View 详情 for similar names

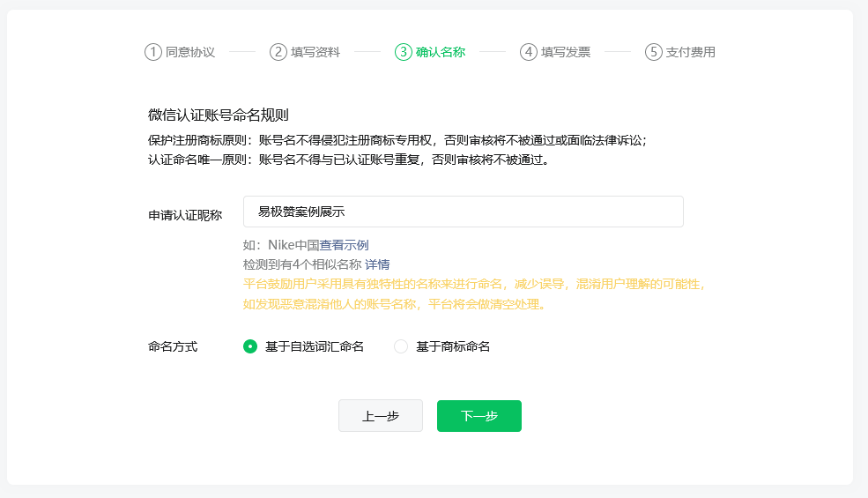[378, 264]
